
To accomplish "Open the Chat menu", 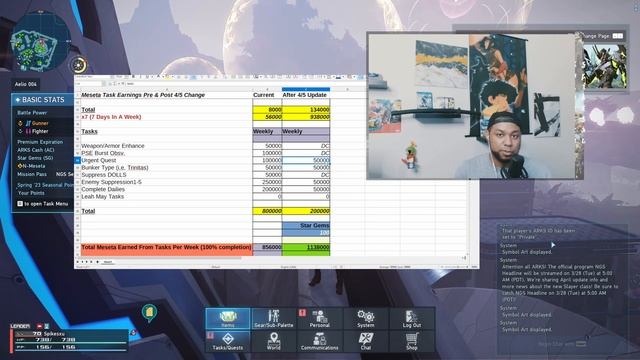I will 366,341.
